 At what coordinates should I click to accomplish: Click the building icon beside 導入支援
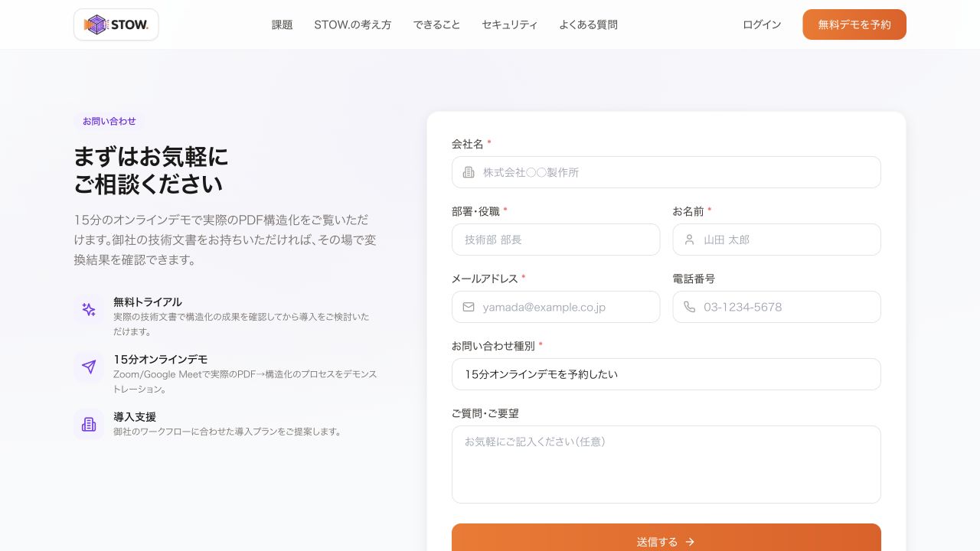tap(89, 424)
